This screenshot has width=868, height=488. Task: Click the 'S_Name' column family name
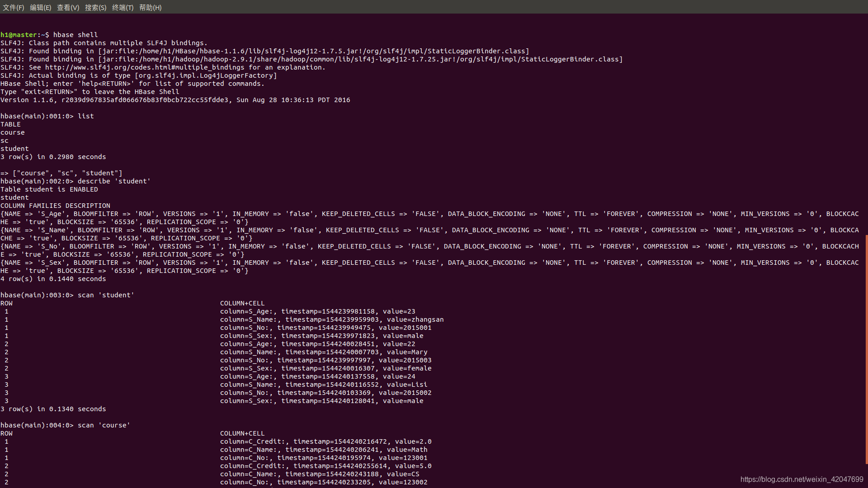pyautogui.click(x=53, y=230)
